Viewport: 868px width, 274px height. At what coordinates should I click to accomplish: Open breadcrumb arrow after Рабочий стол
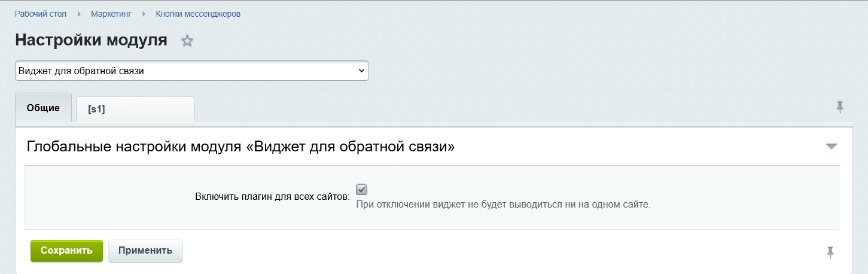79,14
